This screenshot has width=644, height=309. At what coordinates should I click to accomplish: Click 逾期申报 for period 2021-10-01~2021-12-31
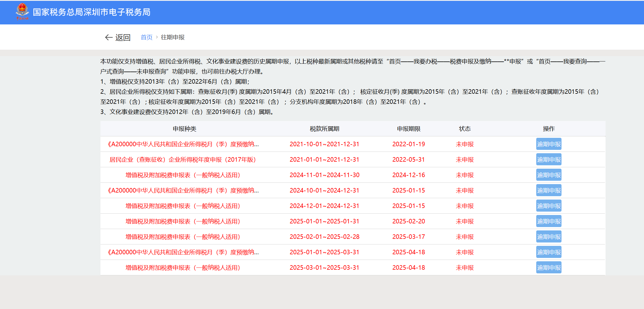[549, 144]
